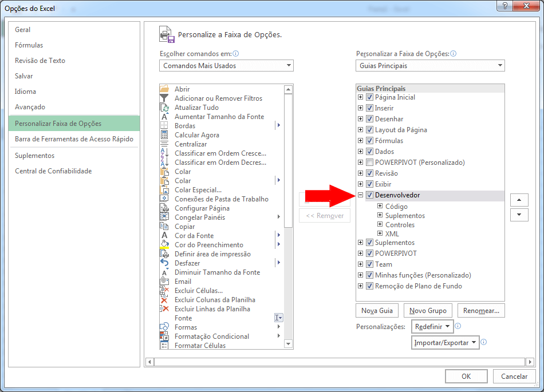Click the Novo Grupo button

428,311
